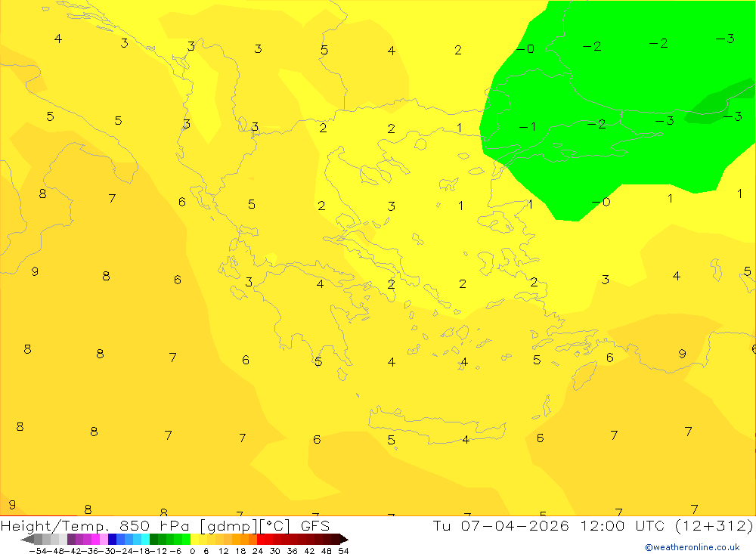This screenshot has width=756, height=554.
Task: Click the '[gdmp]' unit text
Action: (x=228, y=526)
